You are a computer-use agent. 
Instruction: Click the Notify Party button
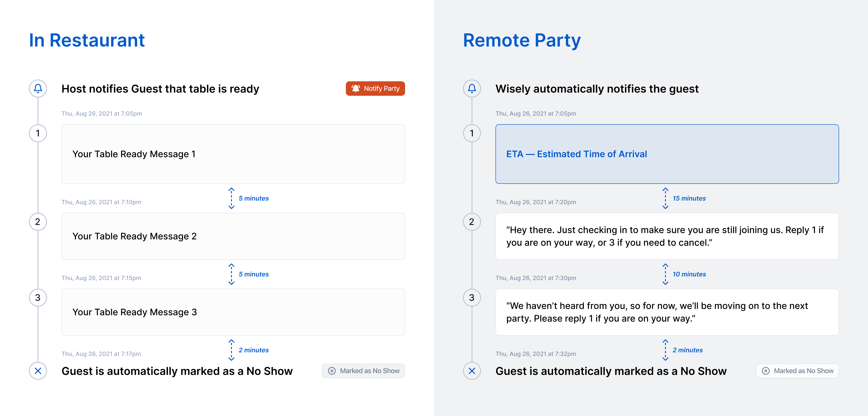375,89
